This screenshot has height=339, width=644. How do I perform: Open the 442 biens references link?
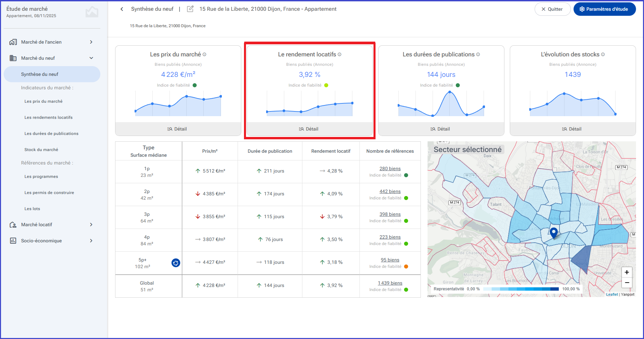(390, 191)
